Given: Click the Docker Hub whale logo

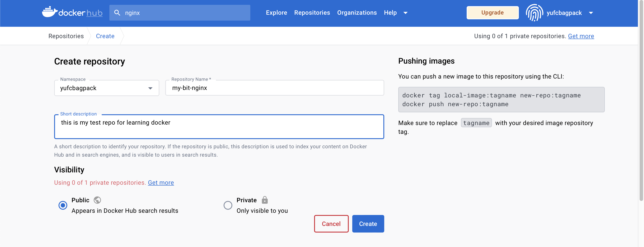Looking at the screenshot, I should 50,12.
